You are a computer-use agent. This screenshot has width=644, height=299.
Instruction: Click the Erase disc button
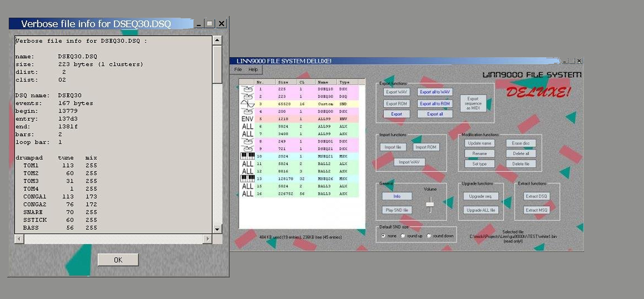[521, 143]
